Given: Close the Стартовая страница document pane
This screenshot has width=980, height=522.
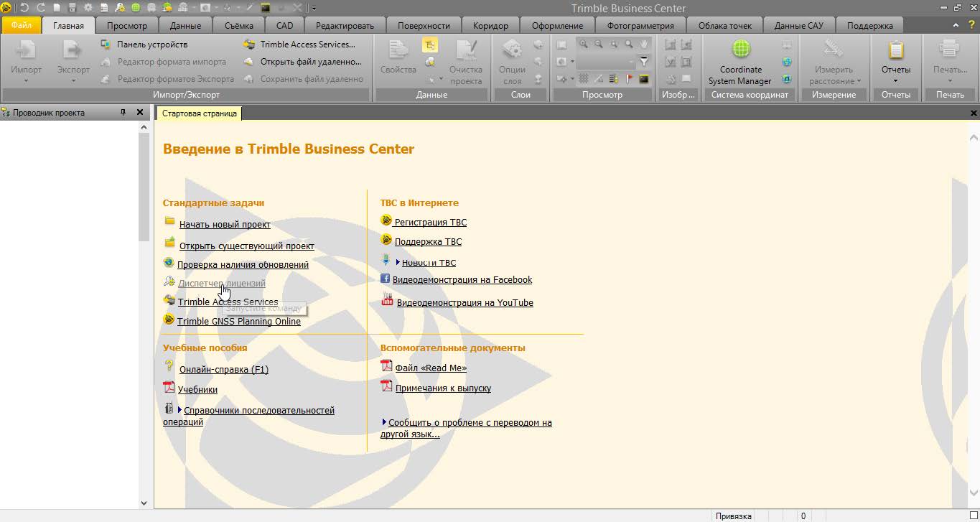Looking at the screenshot, I should point(974,113).
